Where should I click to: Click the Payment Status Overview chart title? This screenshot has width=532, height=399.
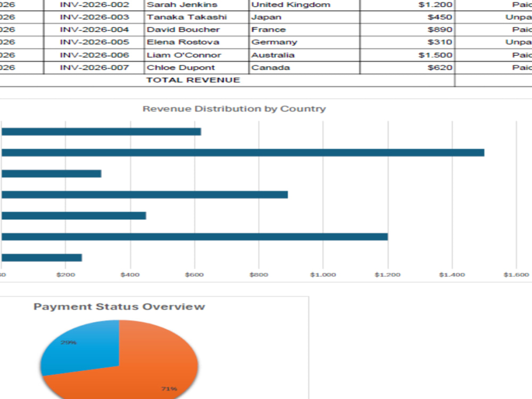[x=119, y=307]
